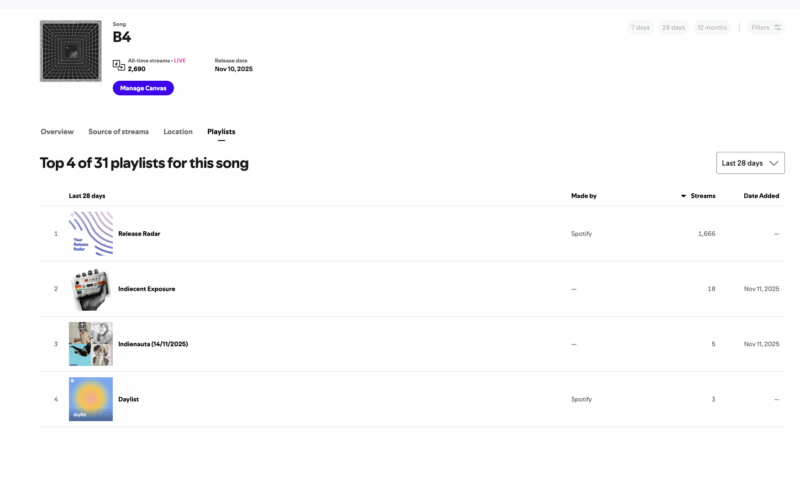
Task: Open the Filters settings icon
Action: (x=777, y=28)
